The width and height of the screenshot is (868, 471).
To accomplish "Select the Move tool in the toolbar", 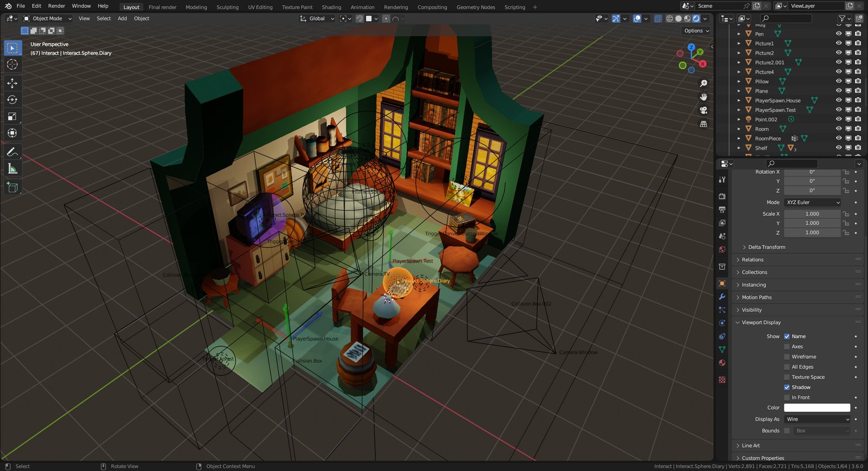I will click(12, 83).
